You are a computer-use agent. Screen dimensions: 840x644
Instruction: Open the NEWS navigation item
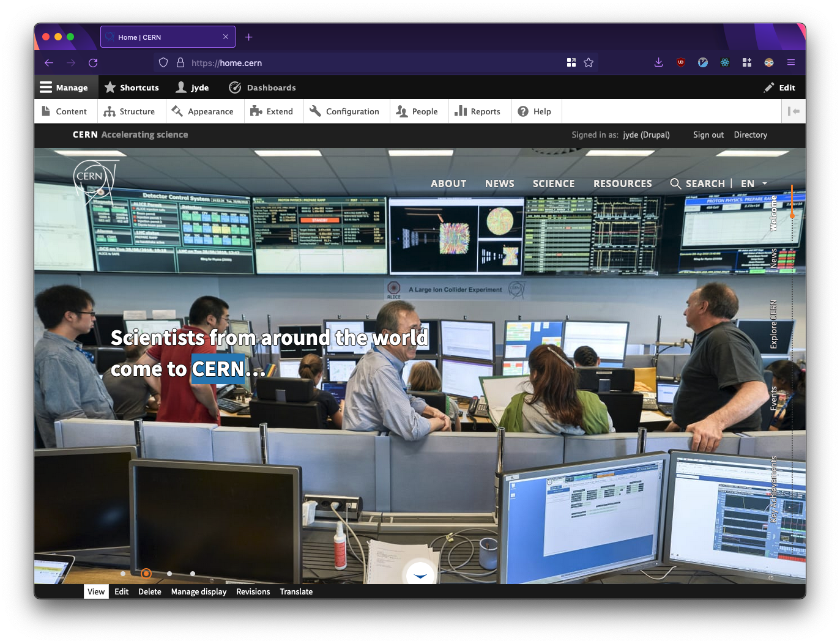(x=500, y=183)
